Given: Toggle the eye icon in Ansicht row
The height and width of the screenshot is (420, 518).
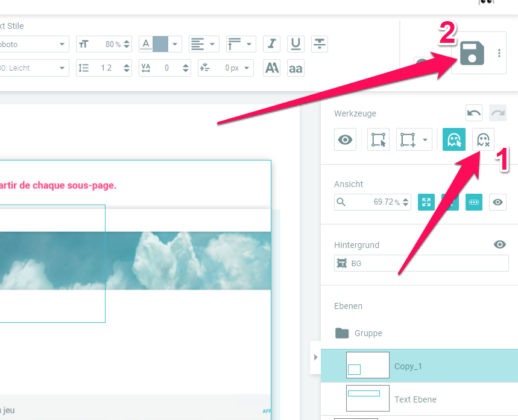Looking at the screenshot, I should (497, 202).
